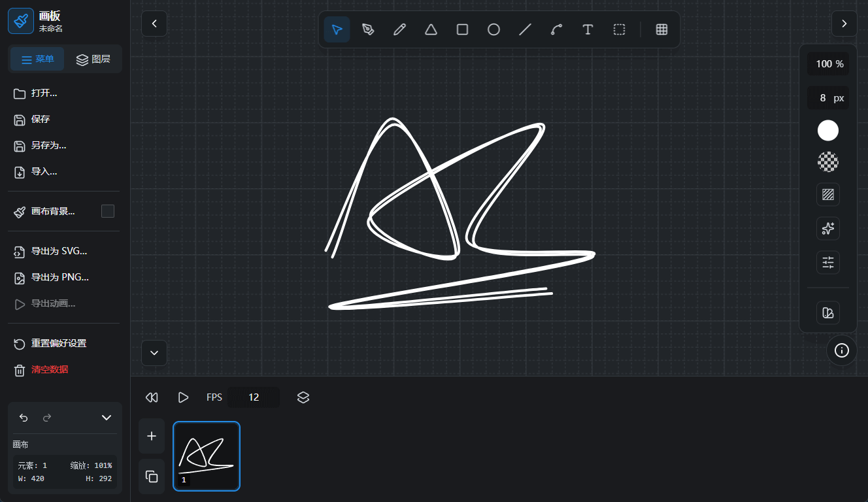Choose the Triangle shape tool
This screenshot has width=868, height=502.
click(x=431, y=29)
